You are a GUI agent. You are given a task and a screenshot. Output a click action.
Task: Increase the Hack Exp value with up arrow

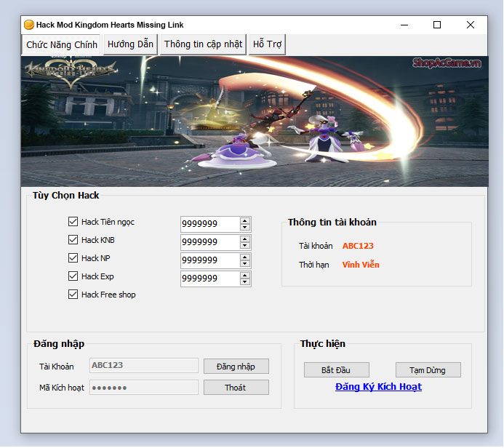point(245,276)
